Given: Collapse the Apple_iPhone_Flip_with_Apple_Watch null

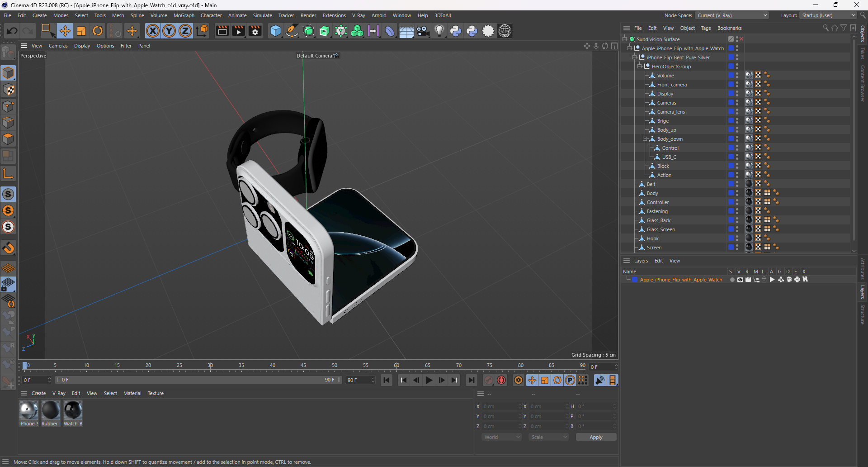Looking at the screenshot, I should [x=629, y=48].
